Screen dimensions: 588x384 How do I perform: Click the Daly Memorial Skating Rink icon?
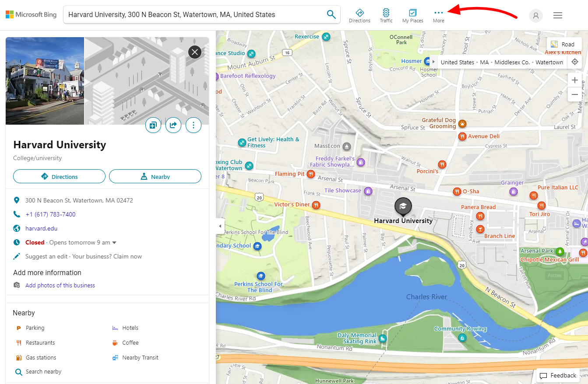382,338
